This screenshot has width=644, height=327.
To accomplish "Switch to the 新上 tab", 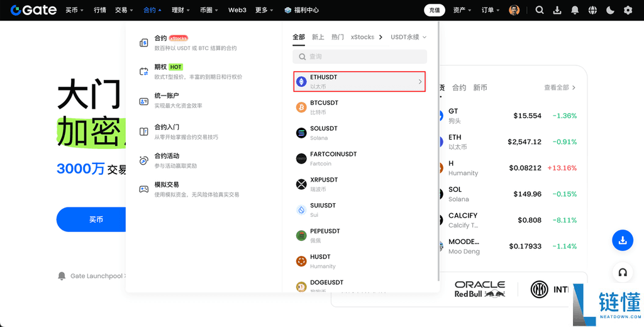I will (x=318, y=37).
